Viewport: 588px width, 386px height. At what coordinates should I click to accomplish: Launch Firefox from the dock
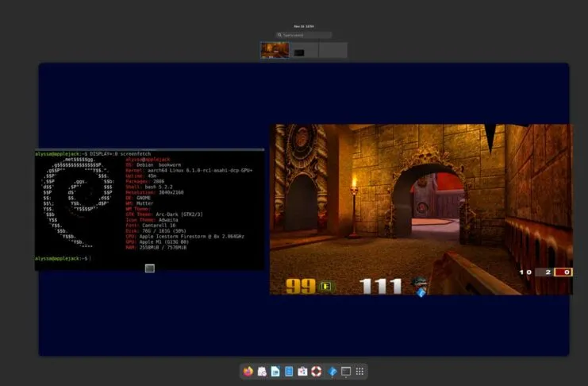pyautogui.click(x=248, y=371)
